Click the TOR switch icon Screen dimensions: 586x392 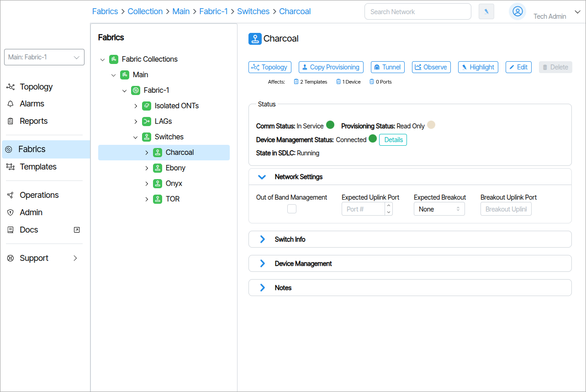coord(158,199)
